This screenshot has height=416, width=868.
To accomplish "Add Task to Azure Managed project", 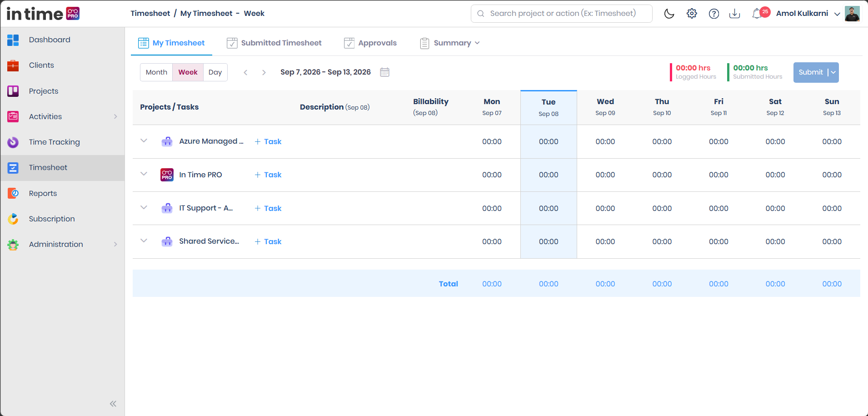I will click(268, 141).
